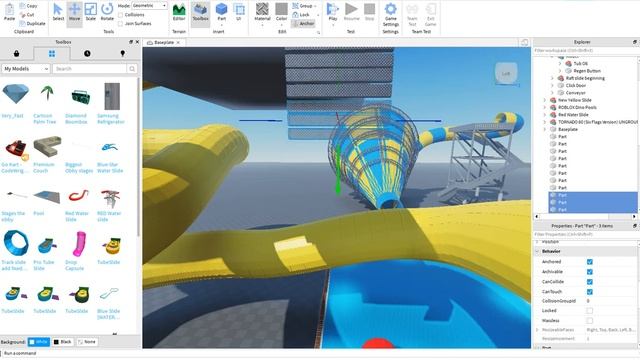This screenshot has height=360, width=640.
Task: Activate the Scale tool
Action: (91, 11)
